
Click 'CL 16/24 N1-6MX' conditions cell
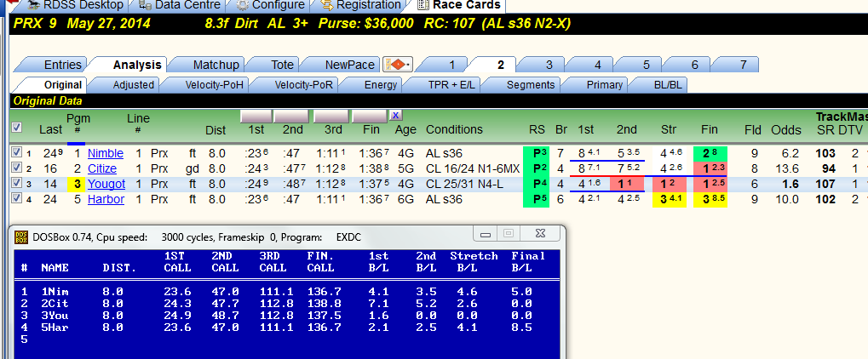(472, 168)
